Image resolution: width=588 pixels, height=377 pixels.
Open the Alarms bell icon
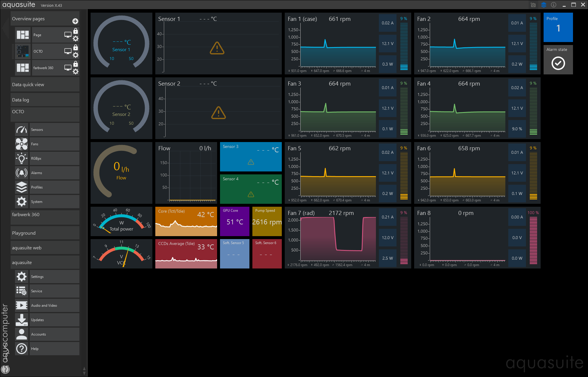coord(22,173)
